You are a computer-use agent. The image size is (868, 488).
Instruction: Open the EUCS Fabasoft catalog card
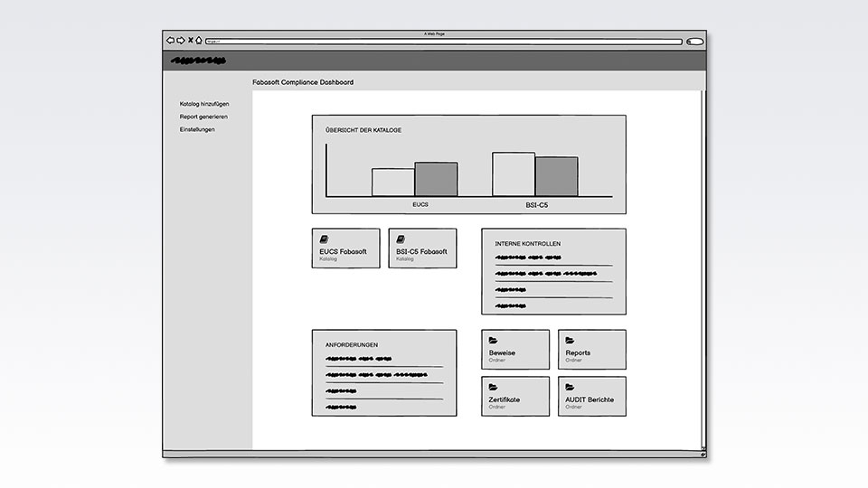346,249
